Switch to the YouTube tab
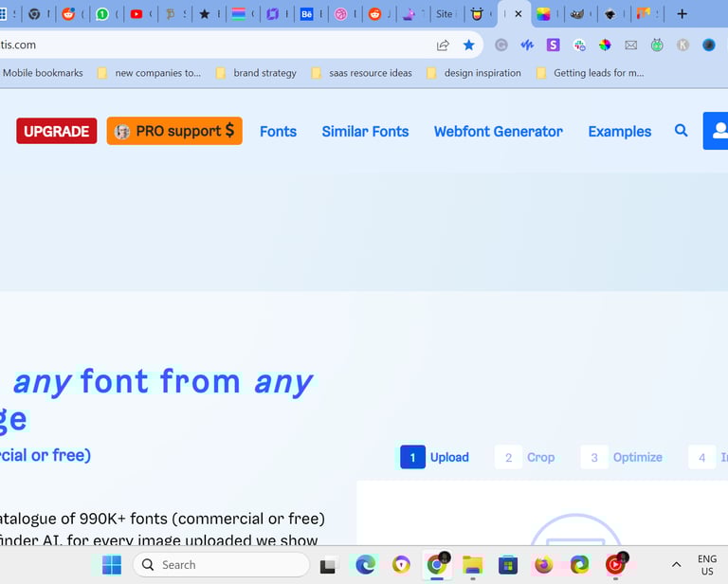728x584 pixels. point(136,14)
